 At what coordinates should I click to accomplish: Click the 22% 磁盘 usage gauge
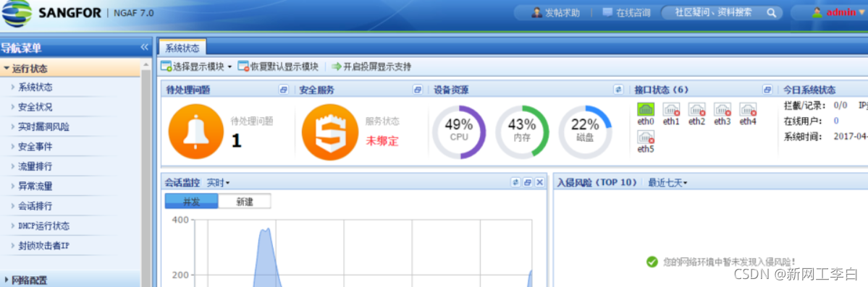[585, 132]
